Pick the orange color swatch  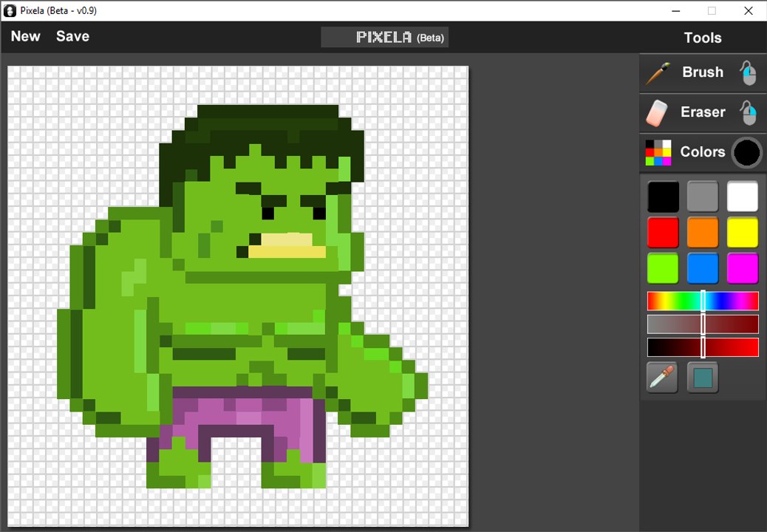[703, 232]
